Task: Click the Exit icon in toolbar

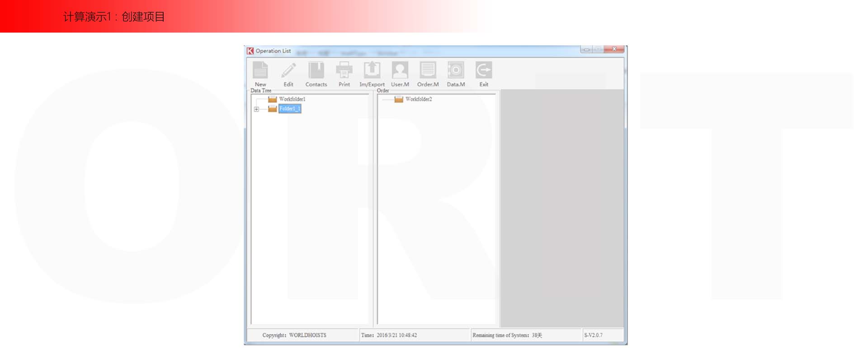Action: [483, 71]
